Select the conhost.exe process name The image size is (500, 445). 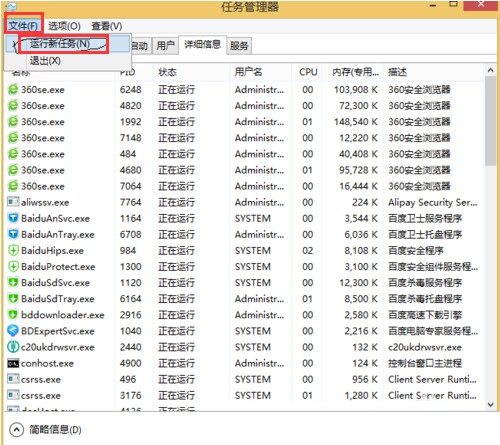47,363
